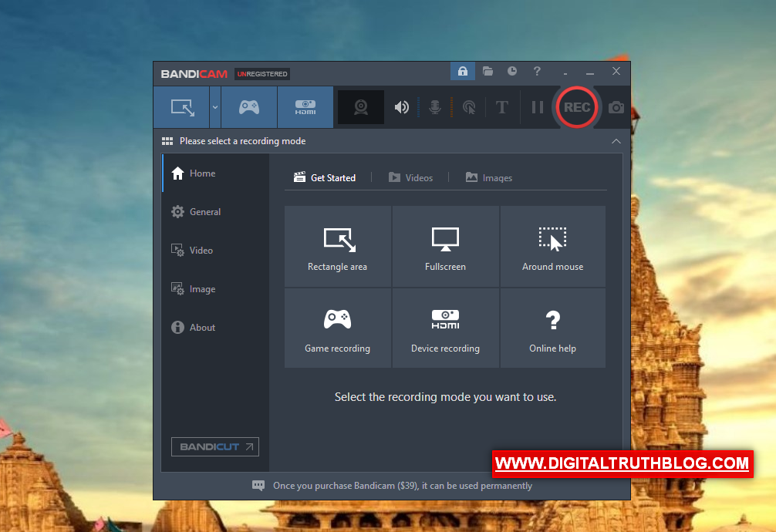Start recording with the REC button
776x532 pixels.
point(576,107)
